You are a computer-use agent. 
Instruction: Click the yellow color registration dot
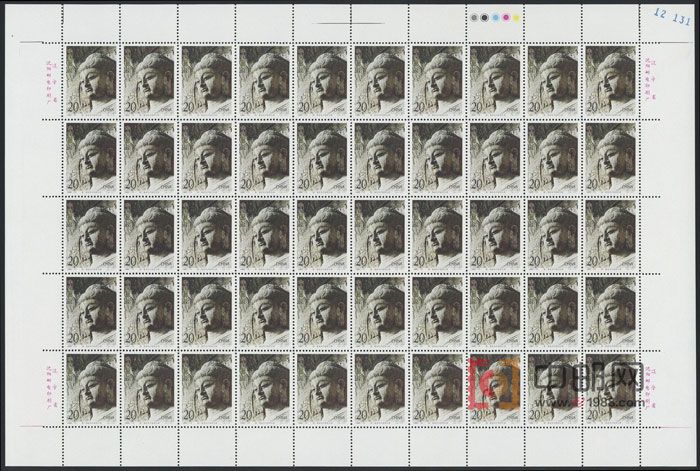(x=518, y=18)
